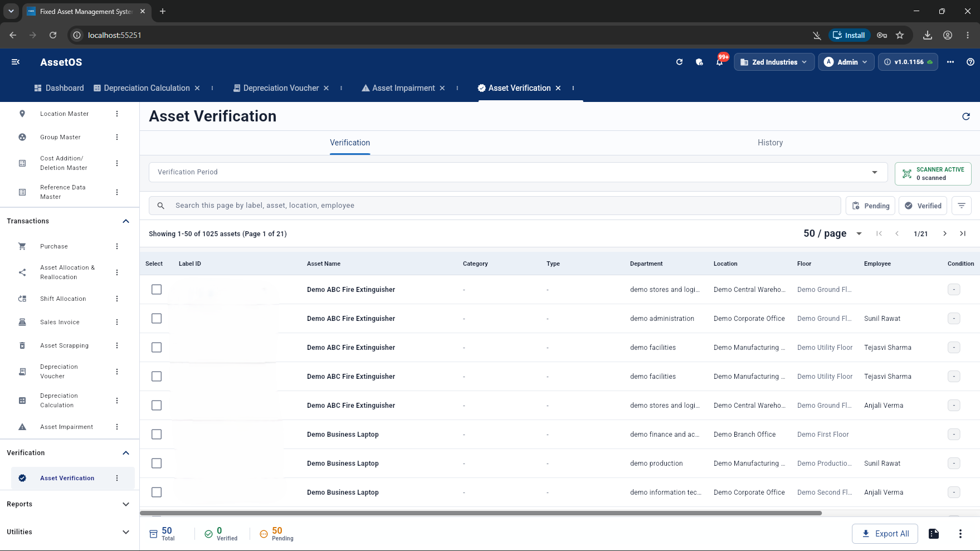This screenshot has height=551, width=980.
Task: Expand the Utilities section
Action: [x=126, y=532]
